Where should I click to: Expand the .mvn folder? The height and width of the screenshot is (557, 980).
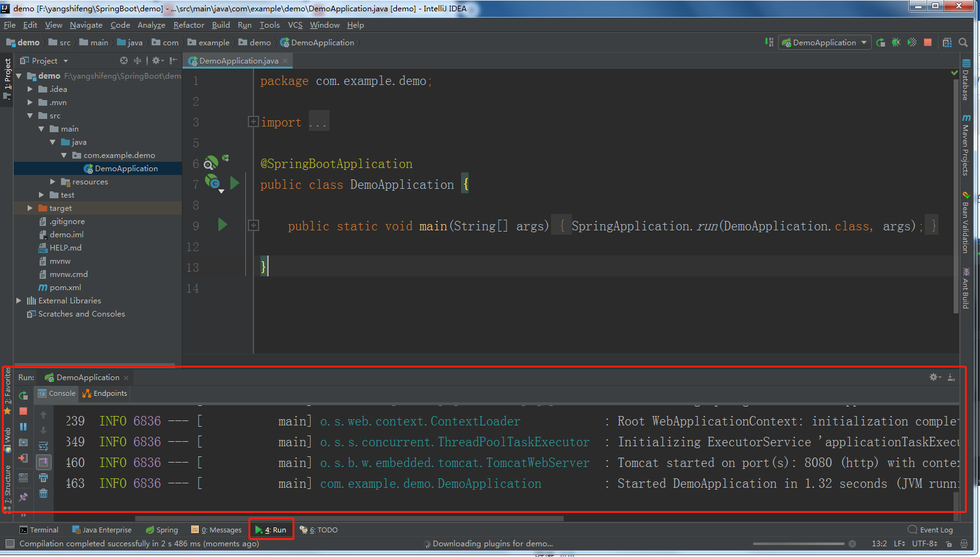30,103
